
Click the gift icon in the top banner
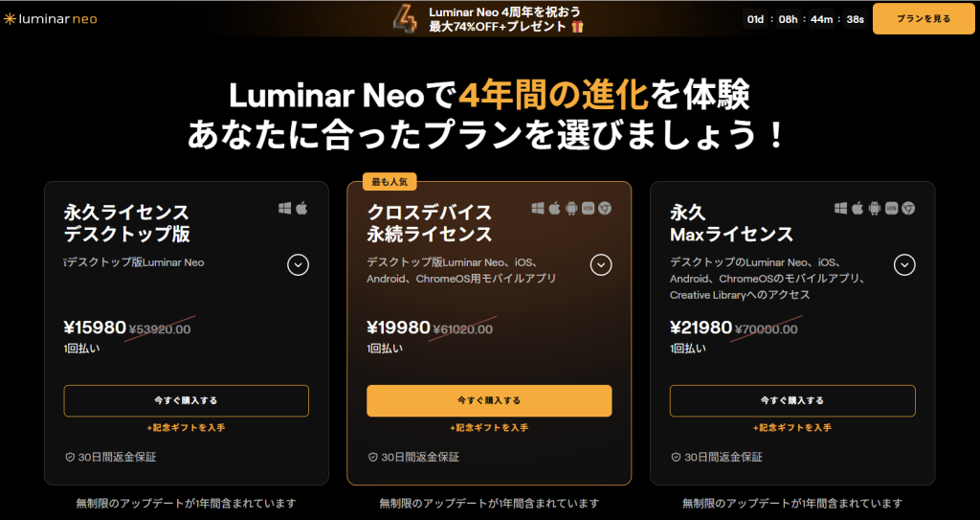pyautogui.click(x=577, y=27)
